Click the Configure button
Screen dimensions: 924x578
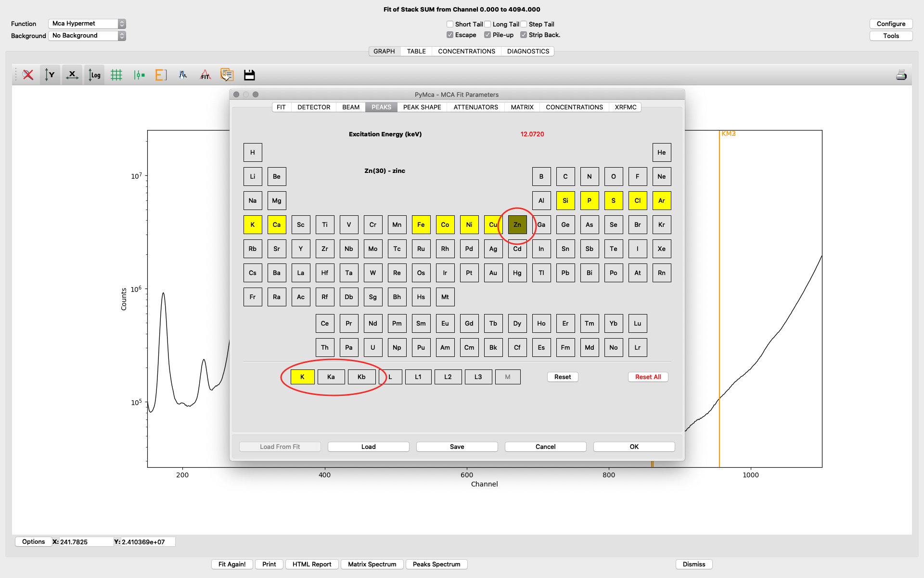tap(891, 24)
